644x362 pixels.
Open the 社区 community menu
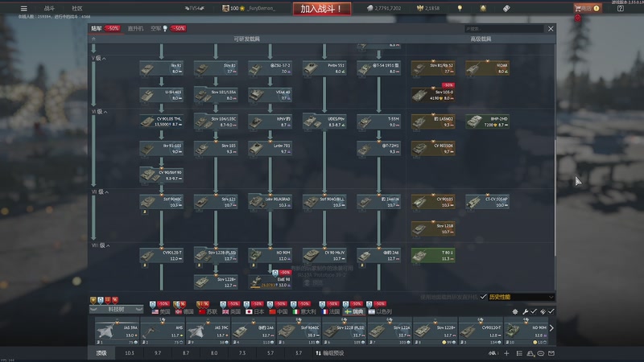(x=76, y=8)
